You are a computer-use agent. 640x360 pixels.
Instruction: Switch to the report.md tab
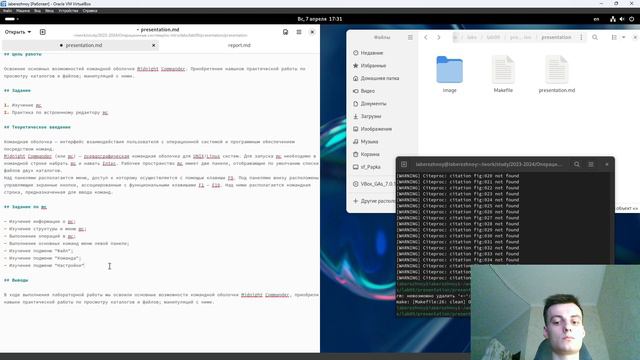pos(239,45)
